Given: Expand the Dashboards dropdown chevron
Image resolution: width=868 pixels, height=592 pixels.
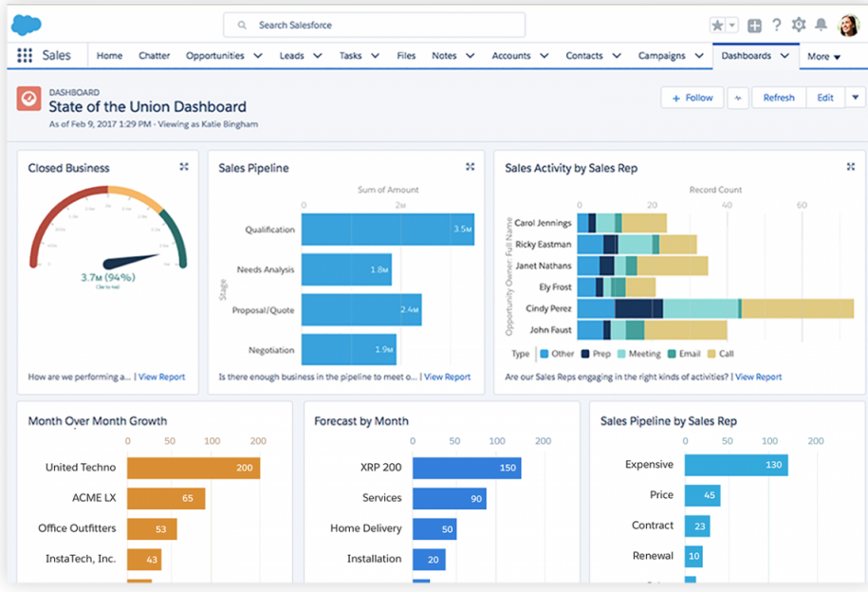Looking at the screenshot, I should (785, 55).
